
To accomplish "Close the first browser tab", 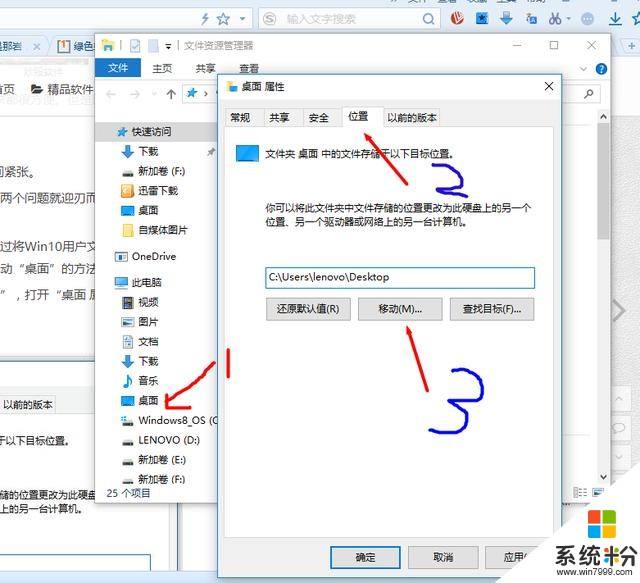I will (x=37, y=47).
